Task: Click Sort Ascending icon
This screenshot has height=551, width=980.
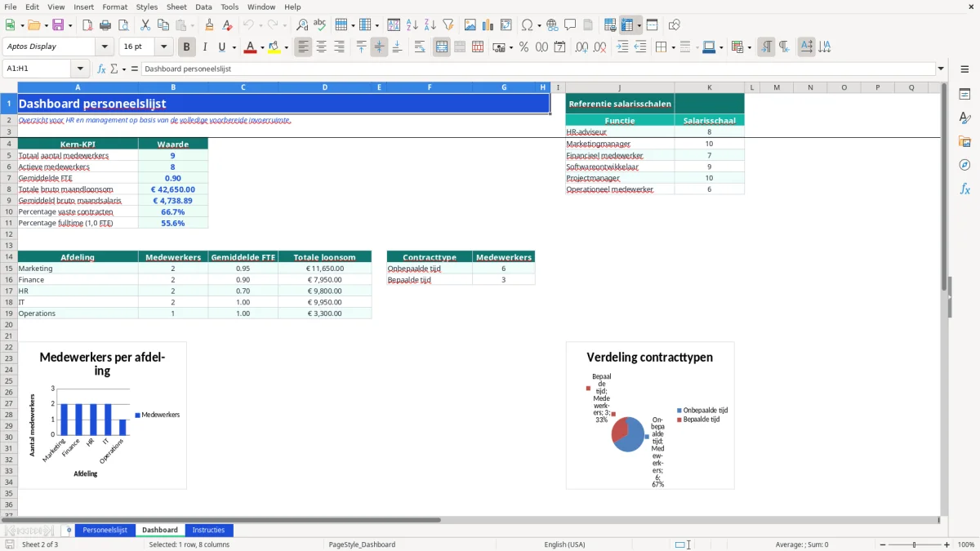Action: (x=412, y=25)
